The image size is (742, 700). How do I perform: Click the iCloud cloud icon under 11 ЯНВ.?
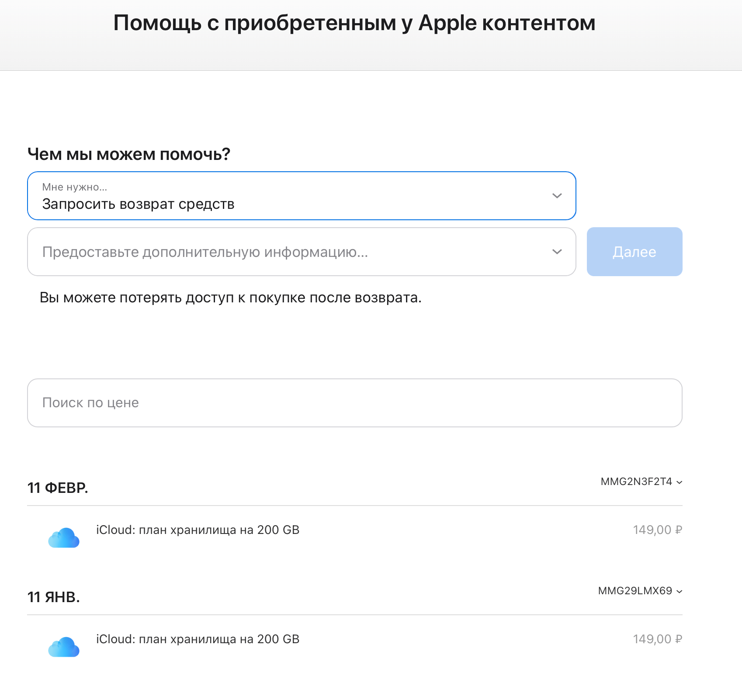[x=64, y=647]
